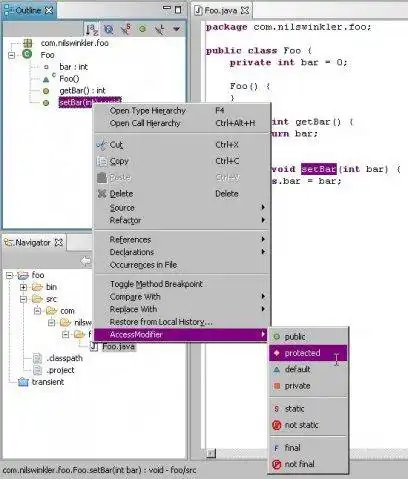Set access modifier to protected
Viewport: 408px width, 479px height.
308,353
